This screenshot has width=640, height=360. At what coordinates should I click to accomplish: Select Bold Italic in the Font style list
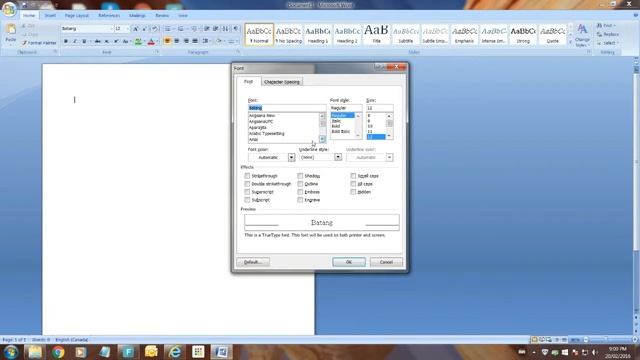click(x=342, y=132)
